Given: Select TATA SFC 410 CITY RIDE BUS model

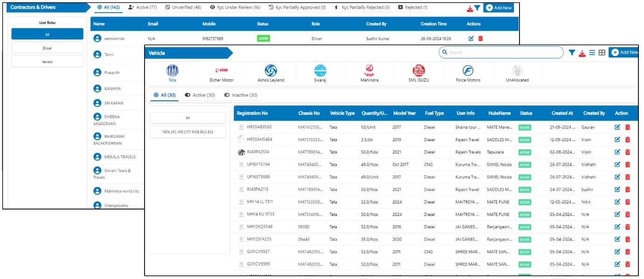Looking at the screenshot, I should pos(187,131).
